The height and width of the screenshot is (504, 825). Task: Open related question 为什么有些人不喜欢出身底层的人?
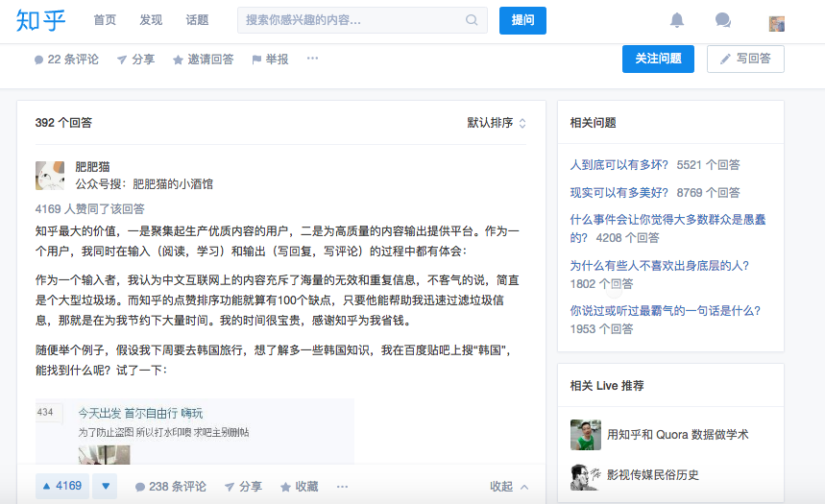pos(660,265)
